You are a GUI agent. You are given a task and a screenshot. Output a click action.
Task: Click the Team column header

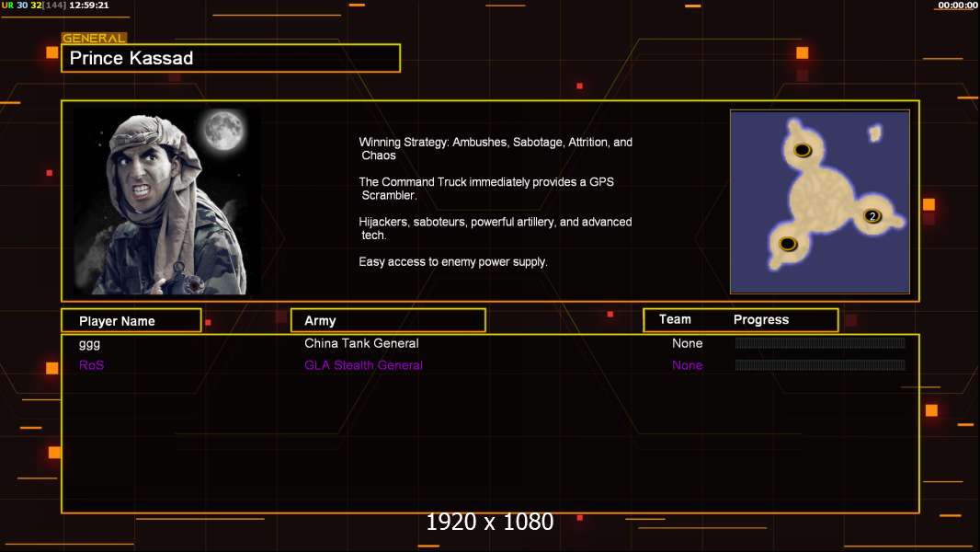click(675, 319)
